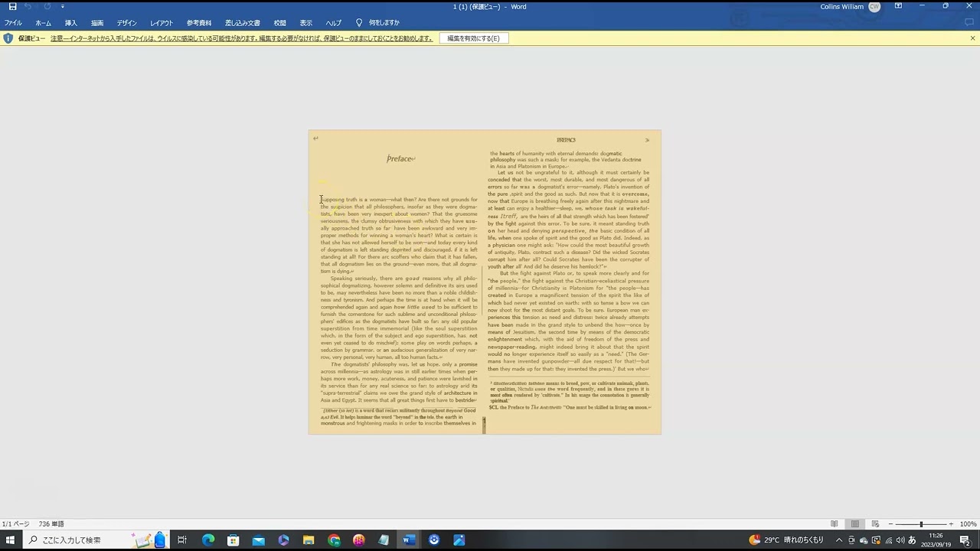This screenshot has height=551, width=980.
Task: Switch to Web Layout view
Action: (x=875, y=524)
